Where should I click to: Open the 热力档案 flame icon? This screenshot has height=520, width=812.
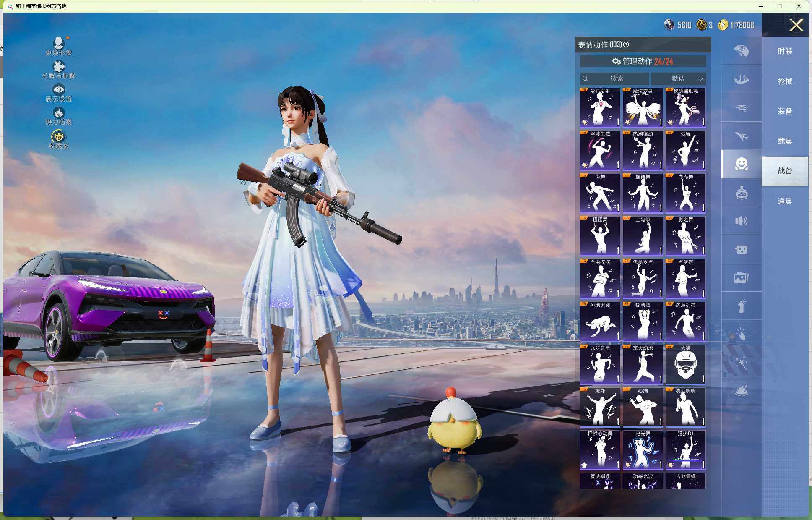pos(59,115)
